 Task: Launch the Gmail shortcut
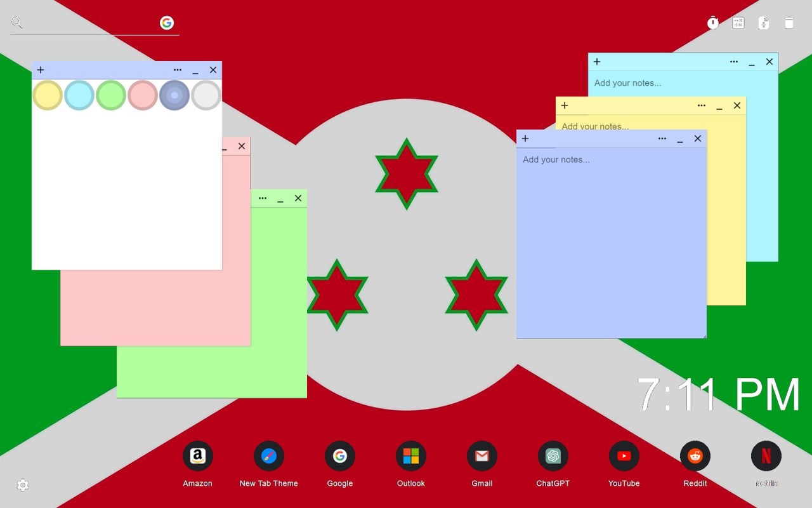pos(482,456)
